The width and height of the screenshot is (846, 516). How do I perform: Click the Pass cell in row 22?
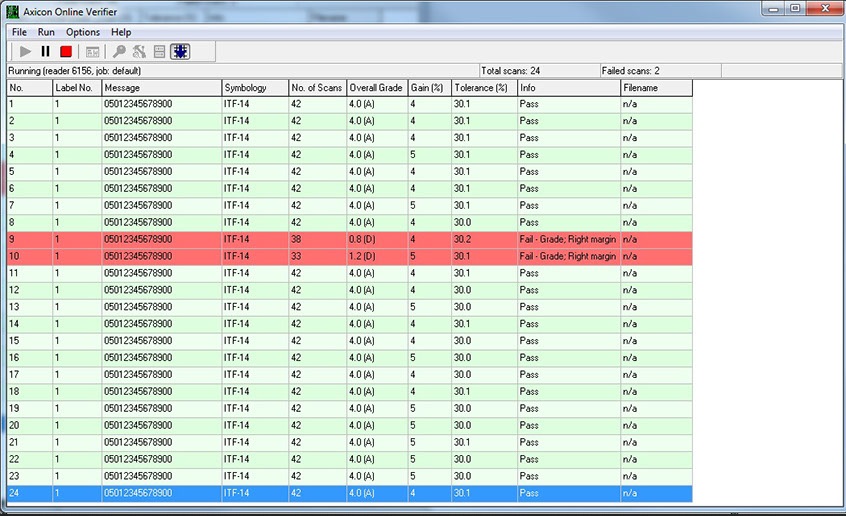click(x=569, y=459)
